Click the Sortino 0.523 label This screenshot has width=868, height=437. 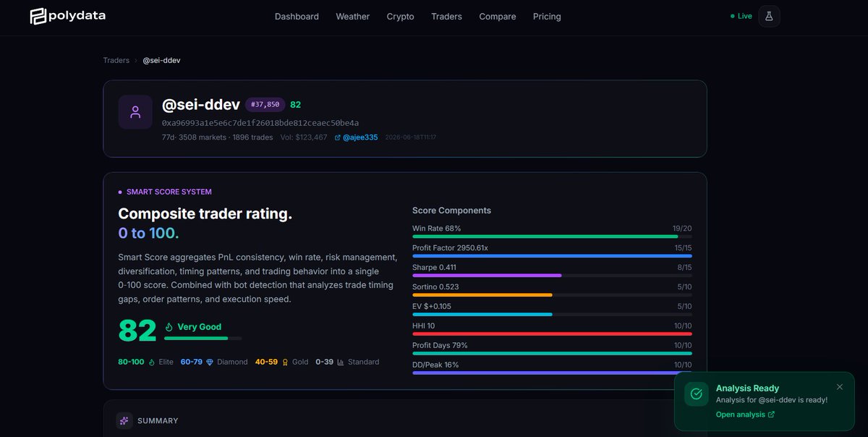[x=435, y=287]
